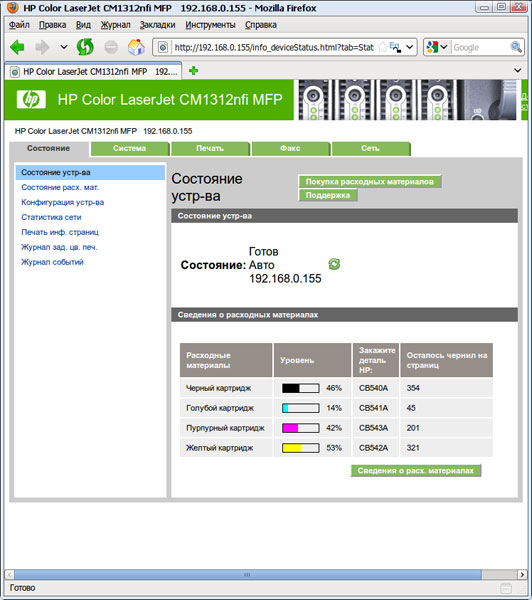Open Статистика сети sidebar link

tap(51, 217)
